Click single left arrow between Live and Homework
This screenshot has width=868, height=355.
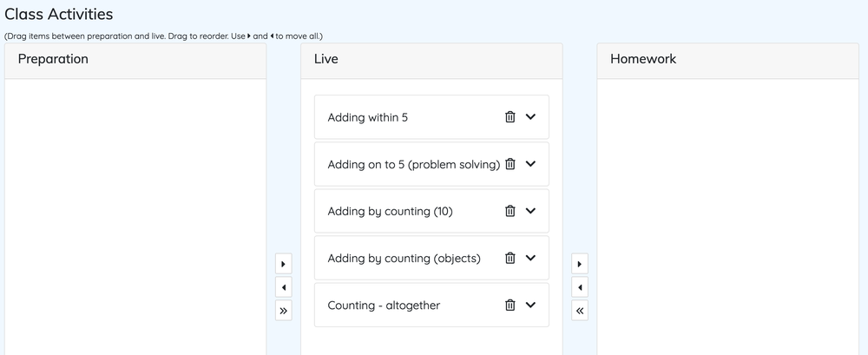(x=580, y=286)
